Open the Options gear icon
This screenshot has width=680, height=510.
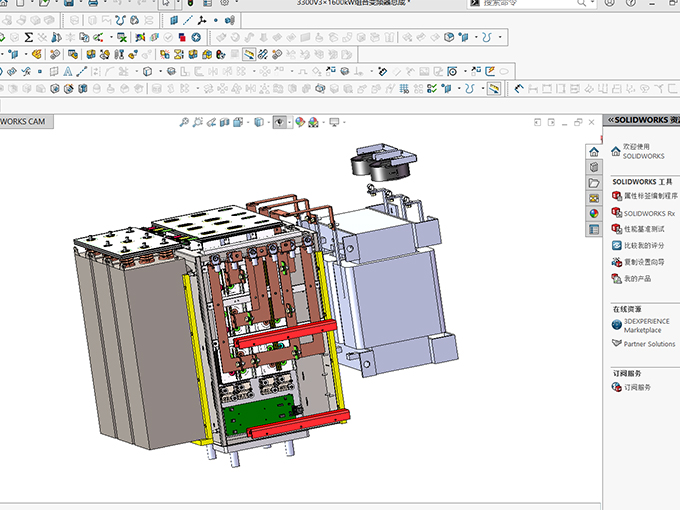pyautogui.click(x=225, y=3)
